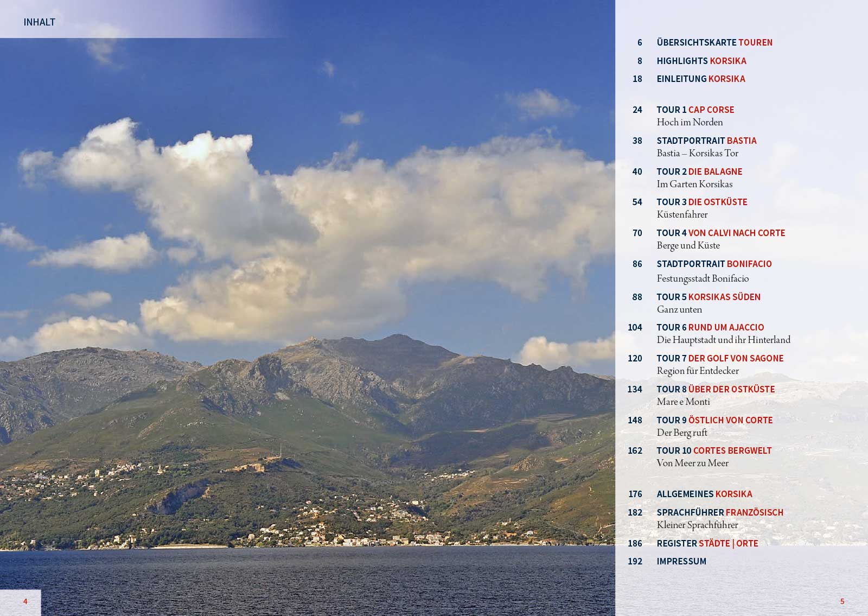Open Sprachführer Französisch entry
The image size is (868, 616).
coord(719,512)
